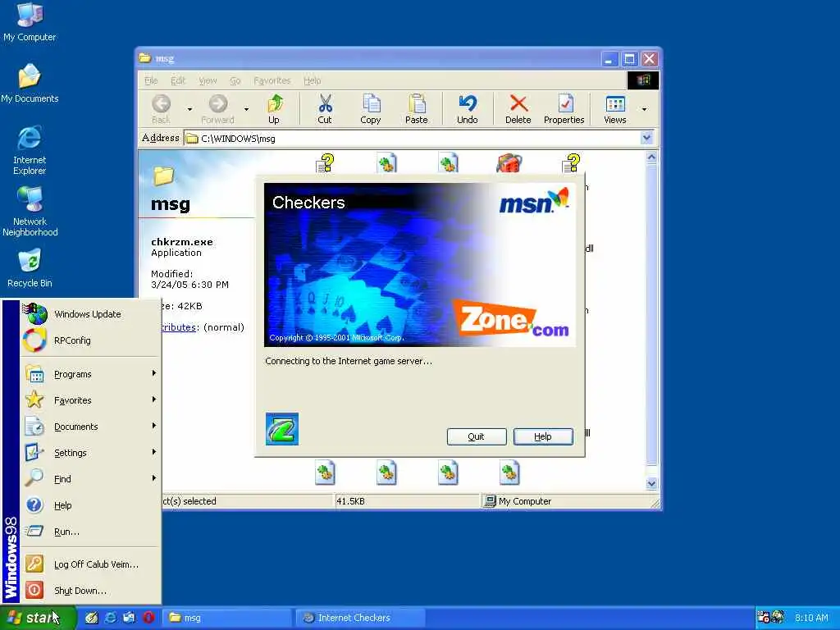Click the 8:10 AM taskbar clock
This screenshot has width=840, height=630.
[x=811, y=618]
